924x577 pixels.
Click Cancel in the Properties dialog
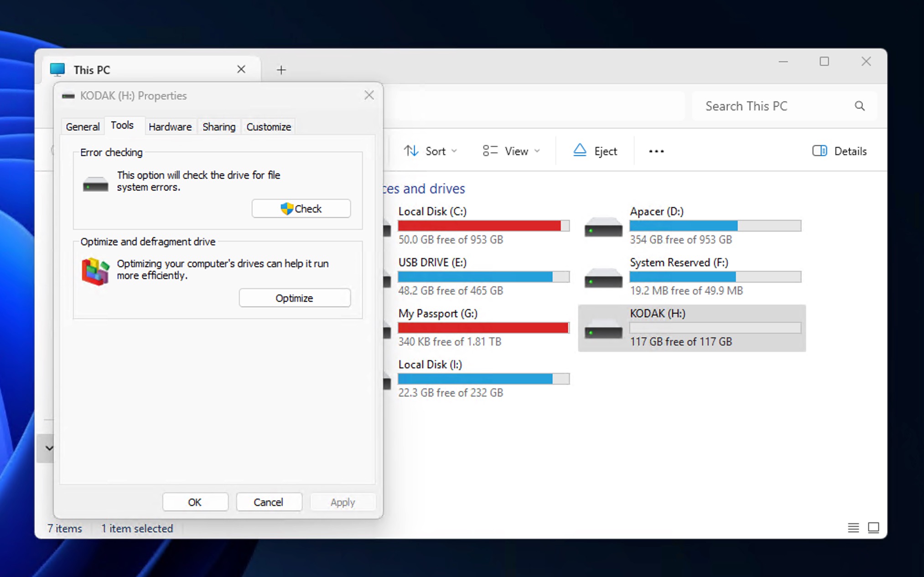269,502
